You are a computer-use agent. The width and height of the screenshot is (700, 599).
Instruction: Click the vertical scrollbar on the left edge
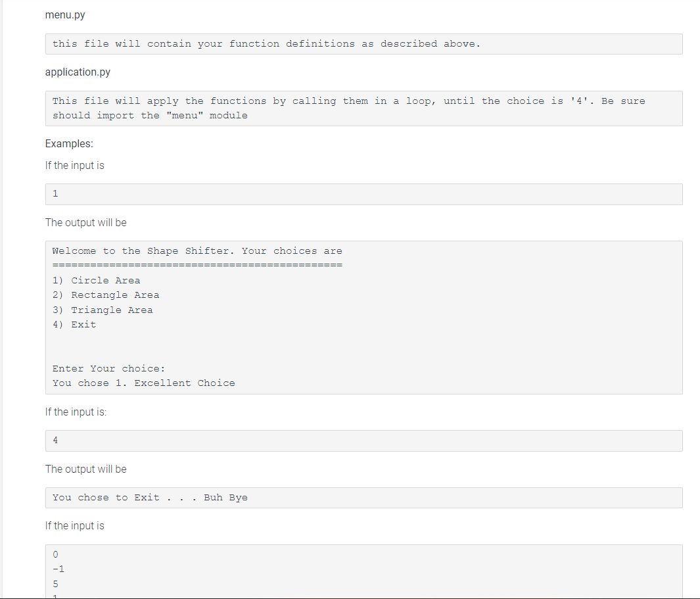pos(4,299)
